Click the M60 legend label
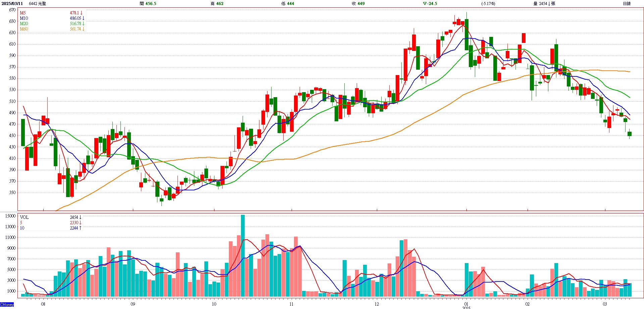The height and width of the screenshot is (309, 644). pyautogui.click(x=24, y=29)
